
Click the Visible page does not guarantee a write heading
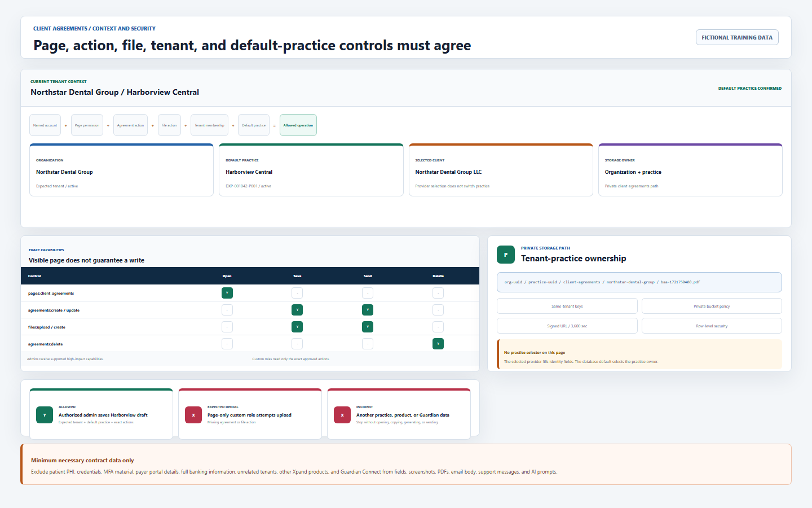(x=86, y=260)
